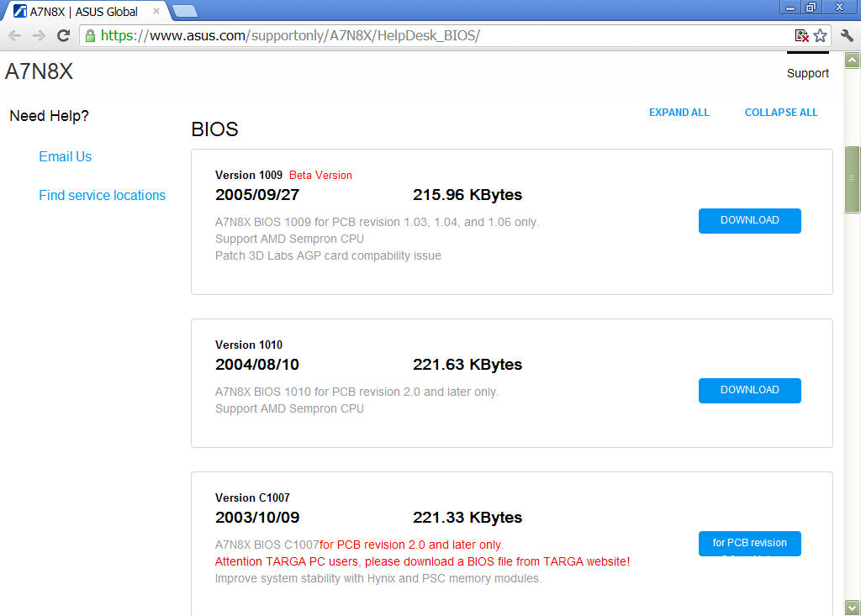Click the browser forward arrow
Viewport: 861px width, 616px height.
(x=39, y=36)
